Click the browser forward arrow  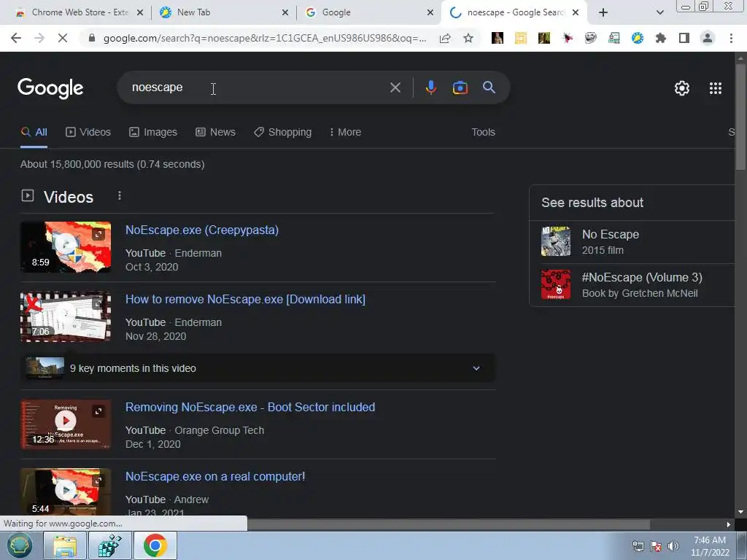point(39,38)
